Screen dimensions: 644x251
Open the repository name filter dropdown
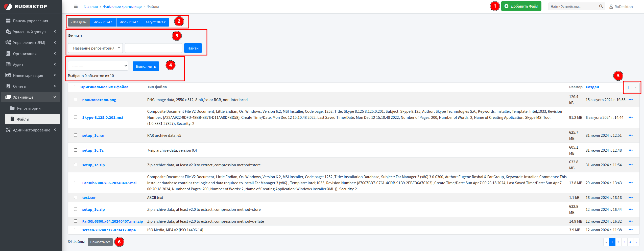point(95,48)
